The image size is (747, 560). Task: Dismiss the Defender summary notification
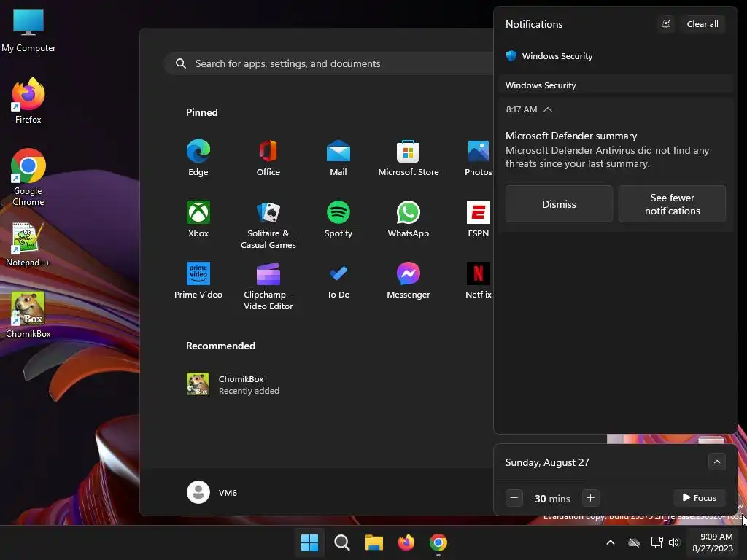click(559, 204)
